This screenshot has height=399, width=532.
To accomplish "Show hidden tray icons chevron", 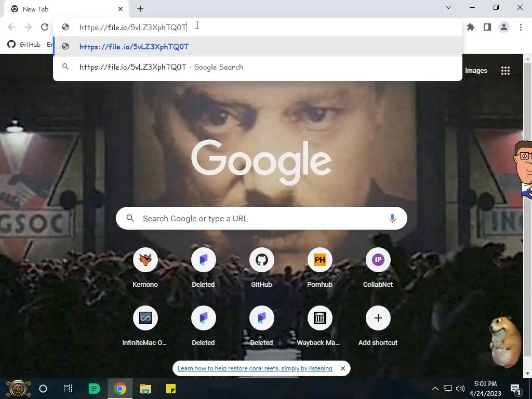I will pos(435,389).
